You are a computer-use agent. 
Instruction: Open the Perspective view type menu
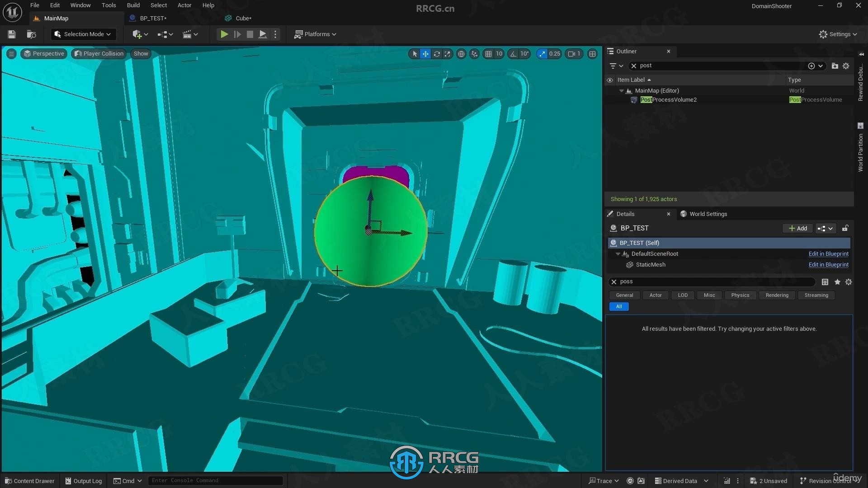pyautogui.click(x=44, y=54)
